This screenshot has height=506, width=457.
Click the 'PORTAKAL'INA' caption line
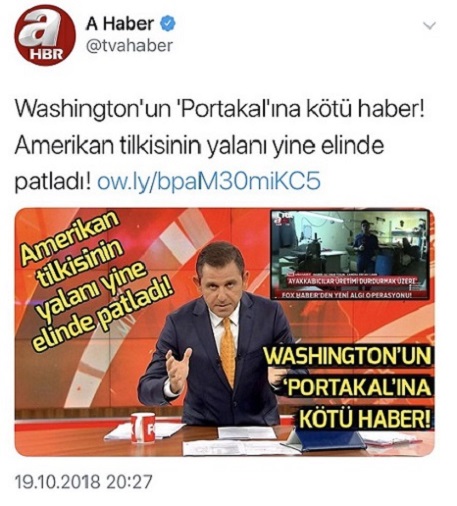[x=357, y=389]
